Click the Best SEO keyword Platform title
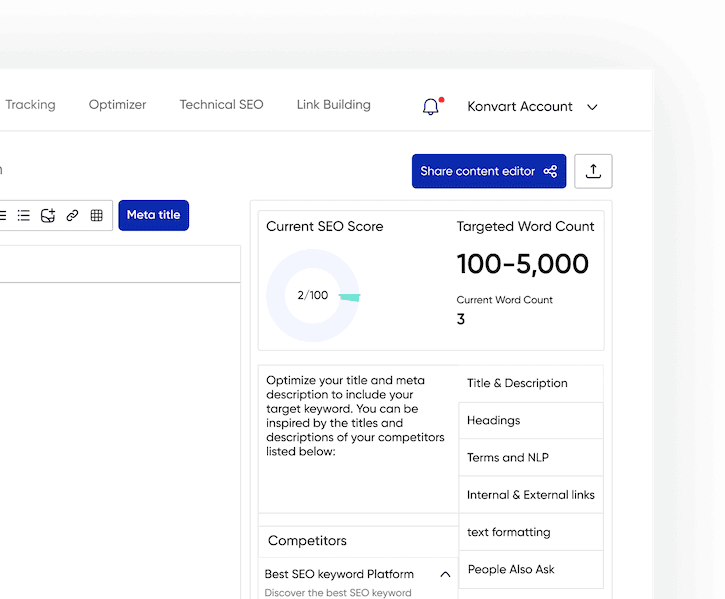725x599 pixels. point(339,574)
